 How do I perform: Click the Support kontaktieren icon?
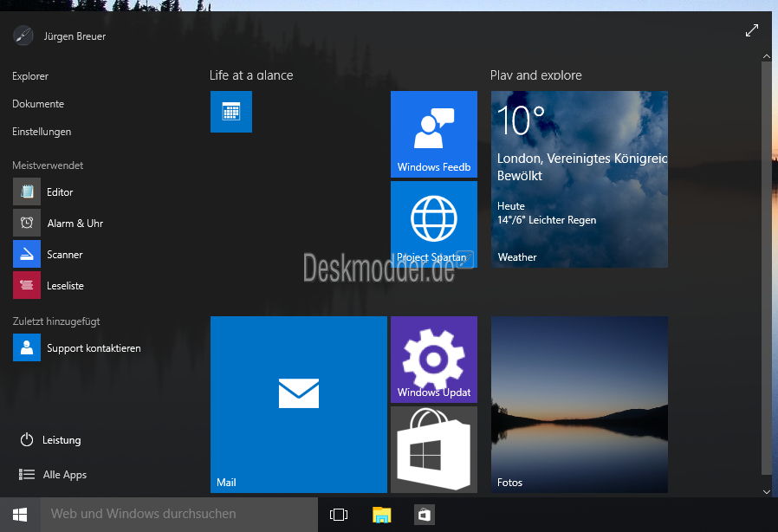tap(27, 347)
